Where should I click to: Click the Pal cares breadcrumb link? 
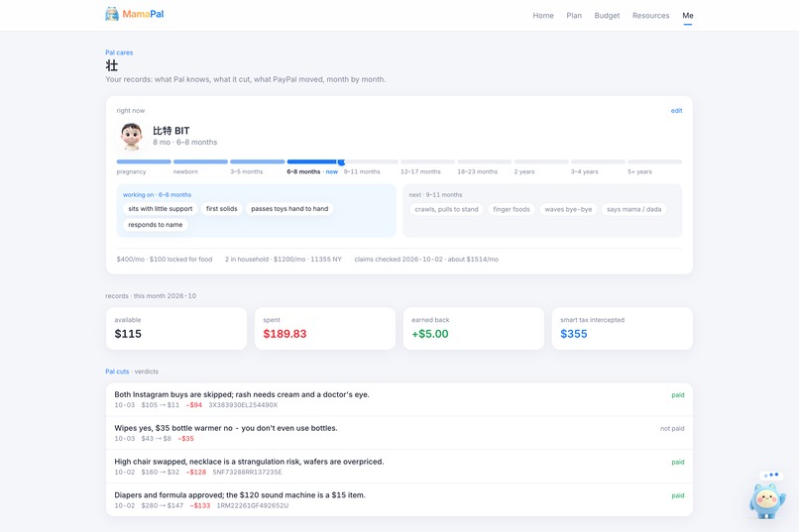pos(119,53)
